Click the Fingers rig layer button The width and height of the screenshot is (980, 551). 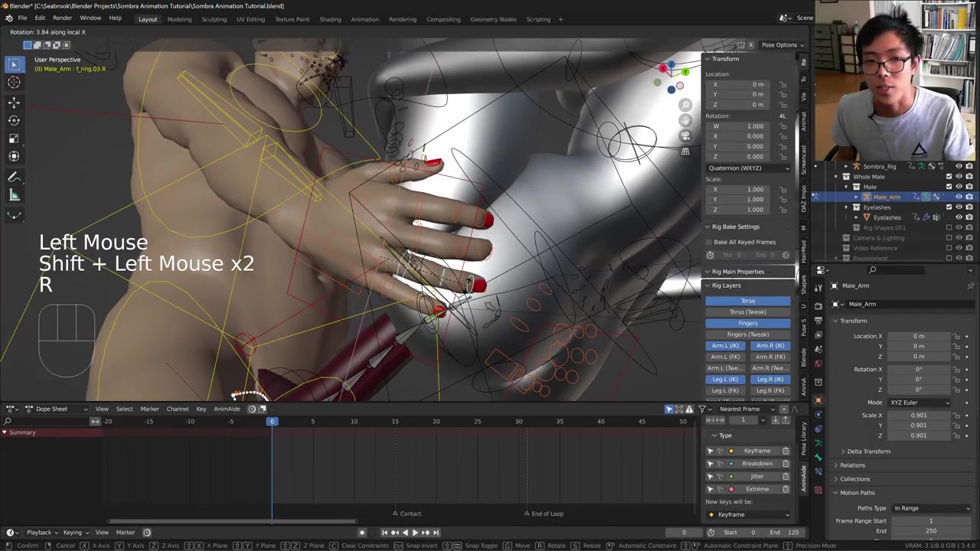(x=747, y=323)
